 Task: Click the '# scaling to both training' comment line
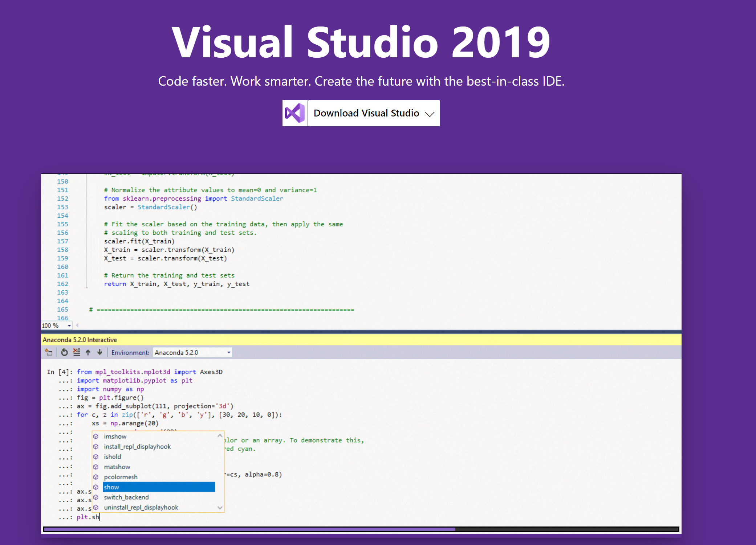point(180,233)
